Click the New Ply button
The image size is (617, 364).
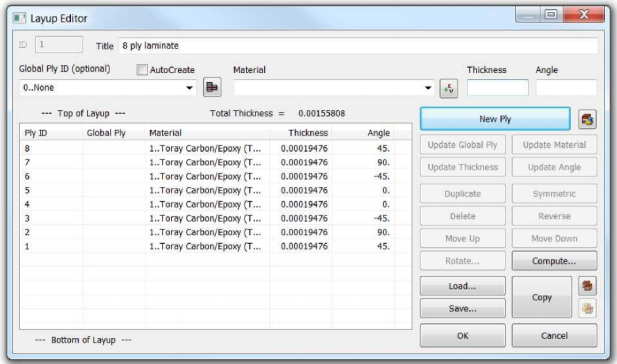(x=495, y=119)
